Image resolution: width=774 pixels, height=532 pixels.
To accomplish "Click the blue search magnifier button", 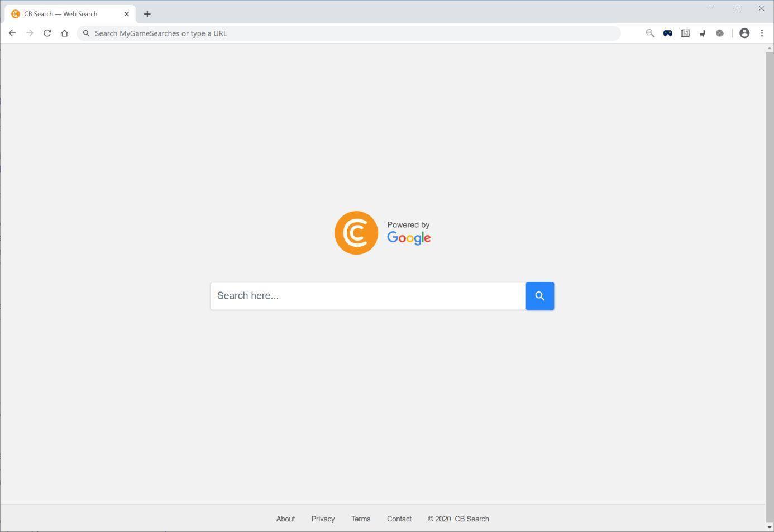I will pos(540,296).
